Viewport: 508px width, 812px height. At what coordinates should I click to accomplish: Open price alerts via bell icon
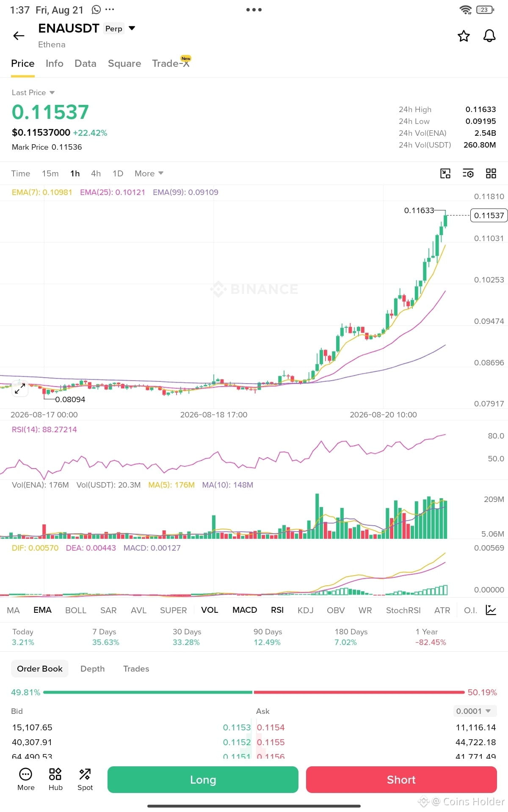pyautogui.click(x=489, y=36)
